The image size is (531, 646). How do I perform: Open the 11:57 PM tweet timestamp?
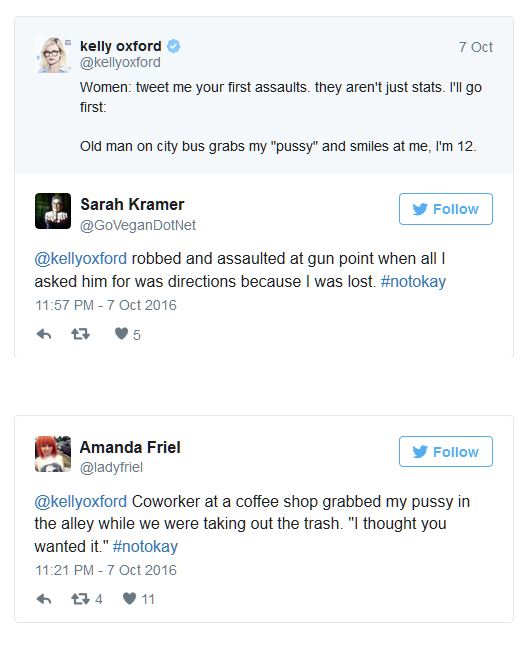(106, 305)
